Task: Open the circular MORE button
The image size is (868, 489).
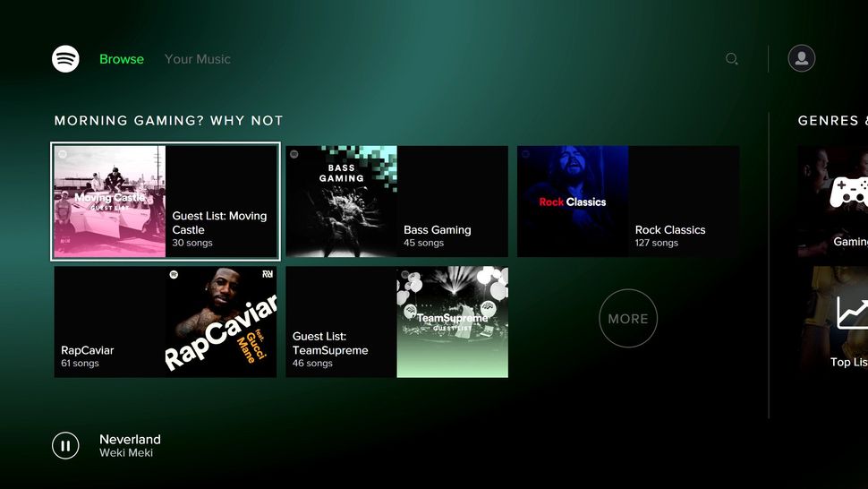Action: pos(628,319)
